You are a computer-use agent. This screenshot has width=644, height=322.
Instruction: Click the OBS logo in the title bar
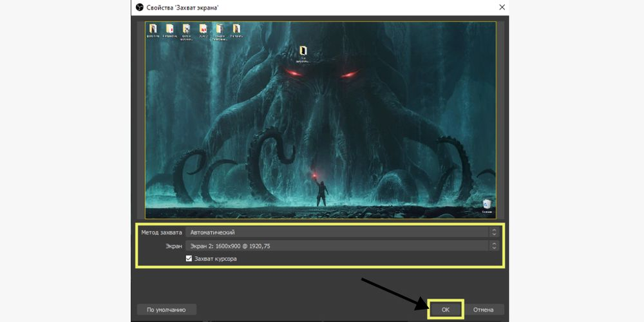(139, 7)
